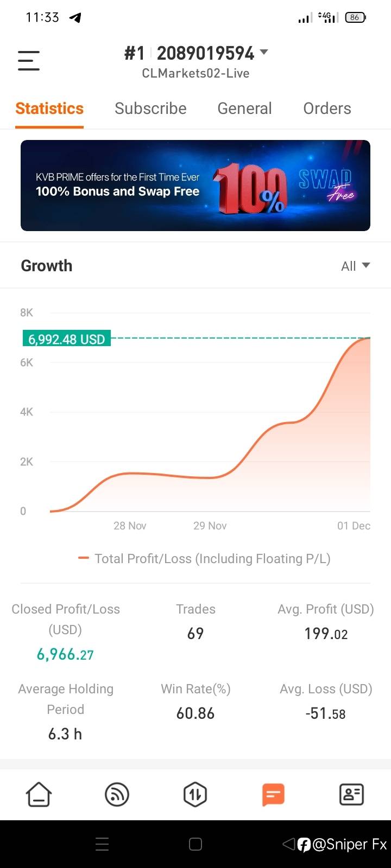The height and width of the screenshot is (868, 391).
Task: Tap the CLMarkets02-Live server name
Action: point(195,73)
